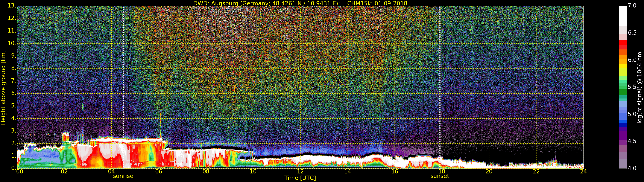Select the 12 tick on the time axis
The image size is (644, 182).
300,172
